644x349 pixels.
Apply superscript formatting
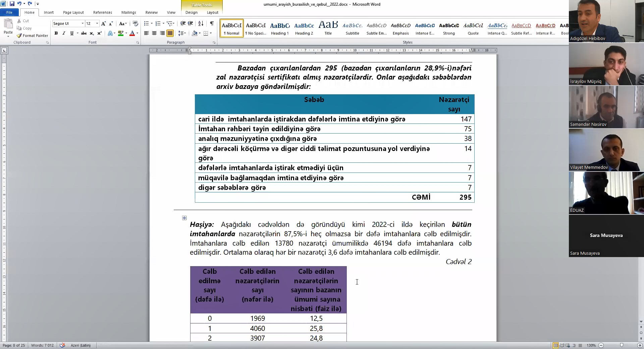99,33
